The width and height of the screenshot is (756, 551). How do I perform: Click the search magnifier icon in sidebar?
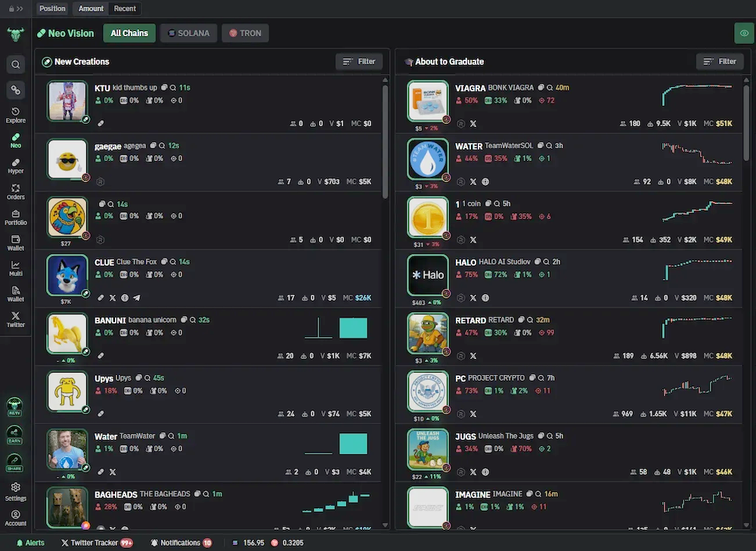click(x=15, y=64)
